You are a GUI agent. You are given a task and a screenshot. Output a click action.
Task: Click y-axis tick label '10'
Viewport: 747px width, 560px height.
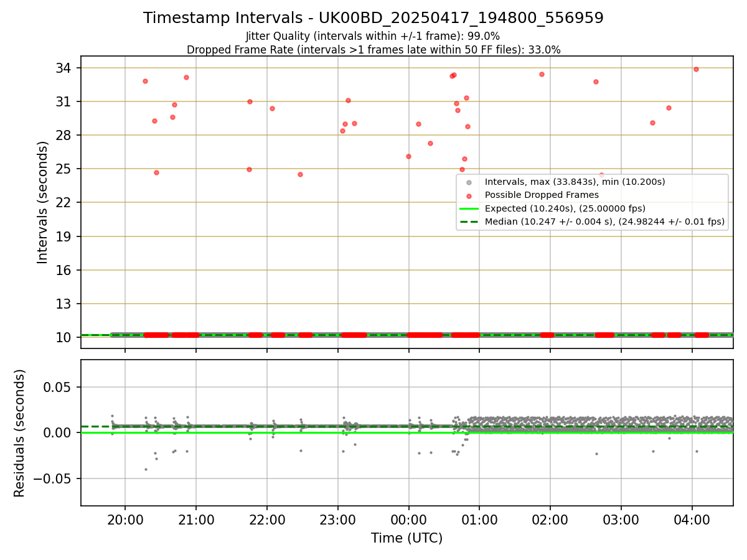(x=65, y=337)
